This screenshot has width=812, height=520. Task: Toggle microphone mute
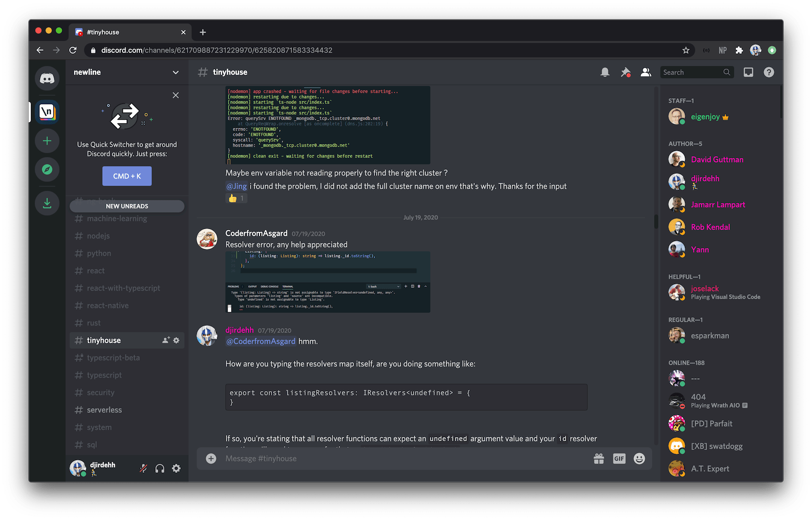[x=143, y=468]
